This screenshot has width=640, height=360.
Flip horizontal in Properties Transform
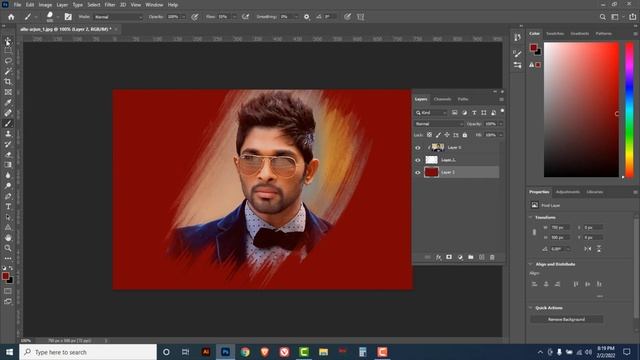click(588, 249)
